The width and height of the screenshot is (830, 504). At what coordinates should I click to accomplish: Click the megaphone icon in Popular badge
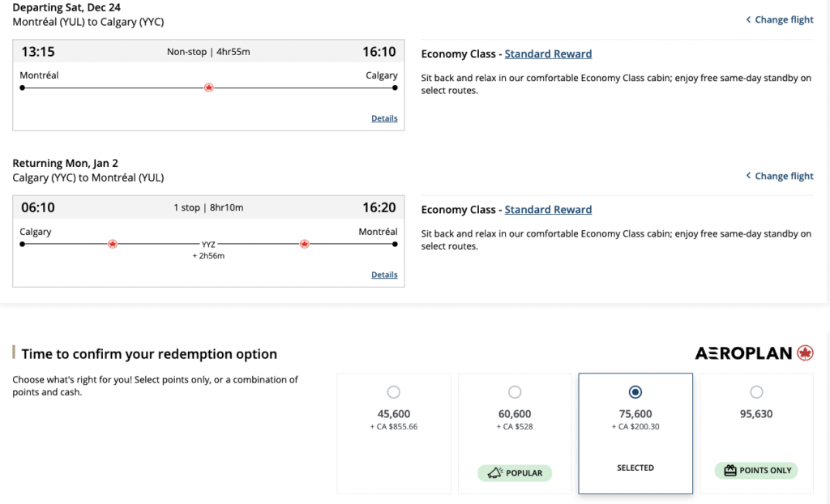pos(495,472)
